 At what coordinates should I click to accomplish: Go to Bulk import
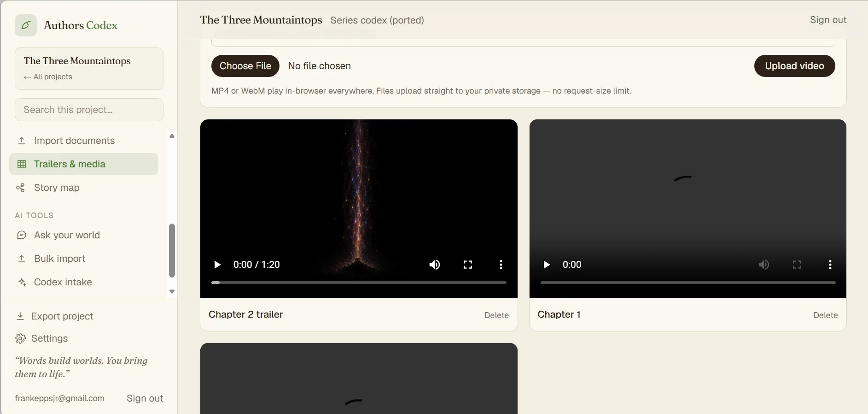coord(84,259)
